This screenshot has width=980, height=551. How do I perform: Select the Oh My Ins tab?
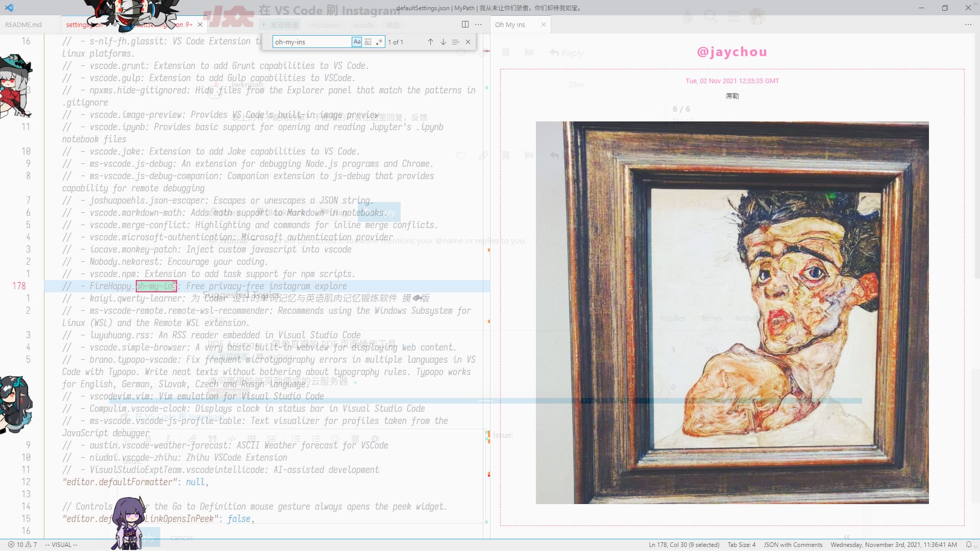(x=510, y=24)
